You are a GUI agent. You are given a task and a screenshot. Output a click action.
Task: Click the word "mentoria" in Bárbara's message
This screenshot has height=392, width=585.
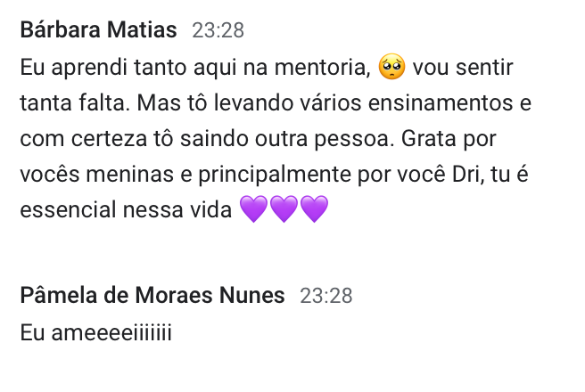click(317, 67)
